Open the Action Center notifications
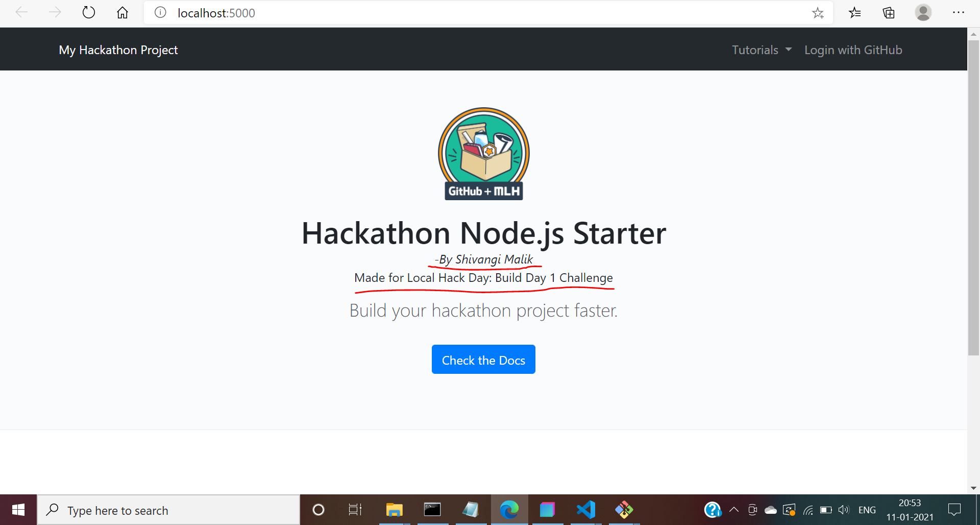Screen dimensions: 980x525 click(954, 510)
